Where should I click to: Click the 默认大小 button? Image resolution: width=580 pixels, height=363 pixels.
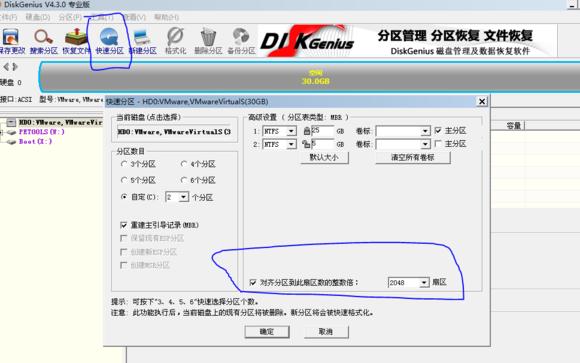[x=324, y=157]
